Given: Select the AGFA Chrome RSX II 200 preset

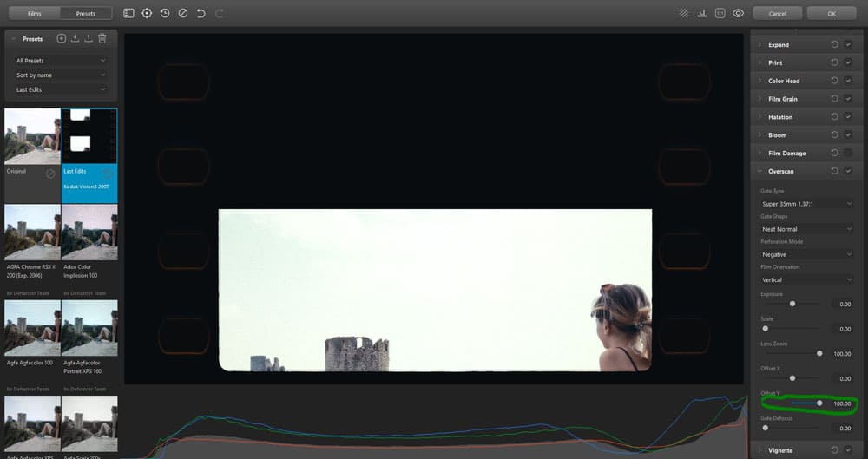Looking at the screenshot, I should click(x=33, y=233).
